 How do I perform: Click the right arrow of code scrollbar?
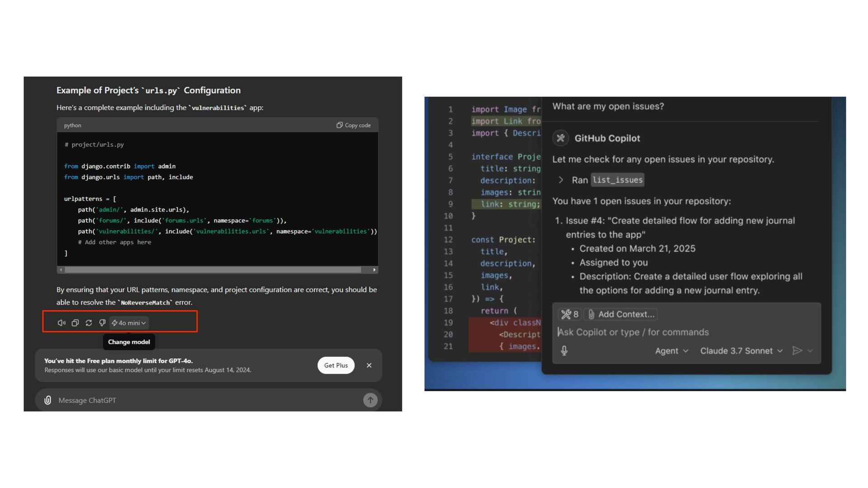(374, 270)
